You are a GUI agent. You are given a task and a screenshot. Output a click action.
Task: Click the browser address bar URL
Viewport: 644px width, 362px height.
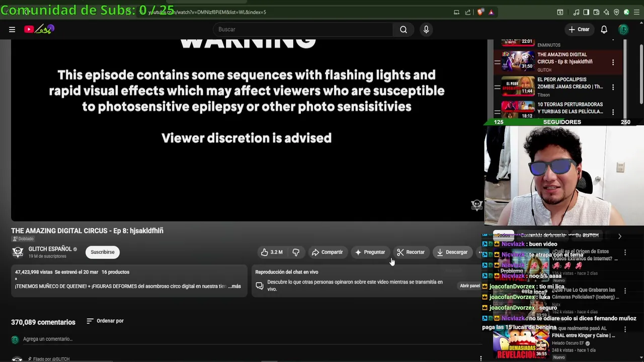(207, 12)
